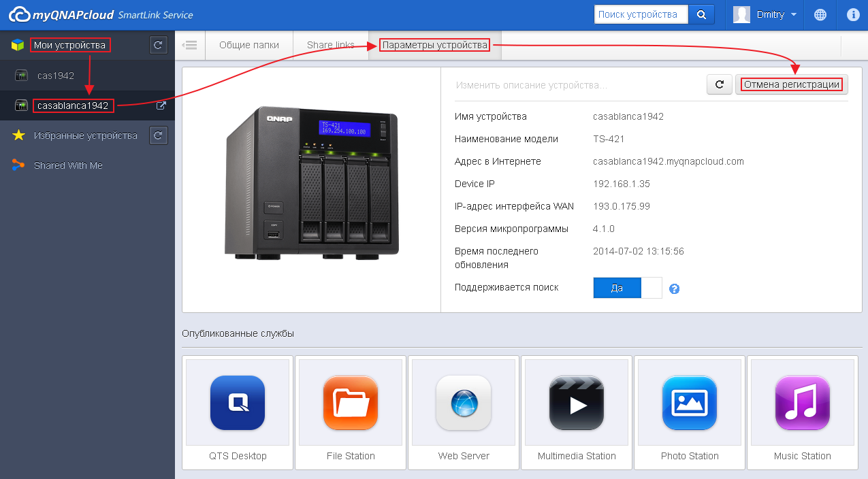Viewport: 868px width, 479px height.
Task: Select the casablanca1942 device
Action: pyautogui.click(x=87, y=105)
